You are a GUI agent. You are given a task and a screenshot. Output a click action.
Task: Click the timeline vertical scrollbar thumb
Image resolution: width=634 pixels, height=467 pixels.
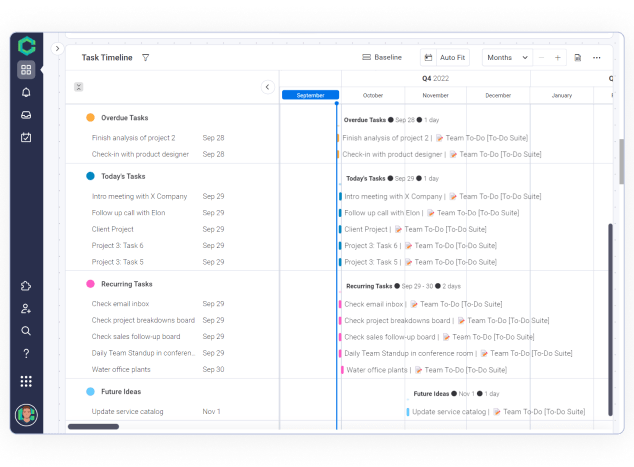point(610,319)
